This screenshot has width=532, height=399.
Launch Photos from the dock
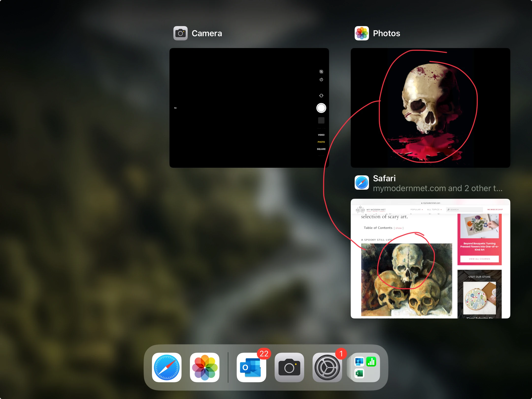(x=205, y=367)
